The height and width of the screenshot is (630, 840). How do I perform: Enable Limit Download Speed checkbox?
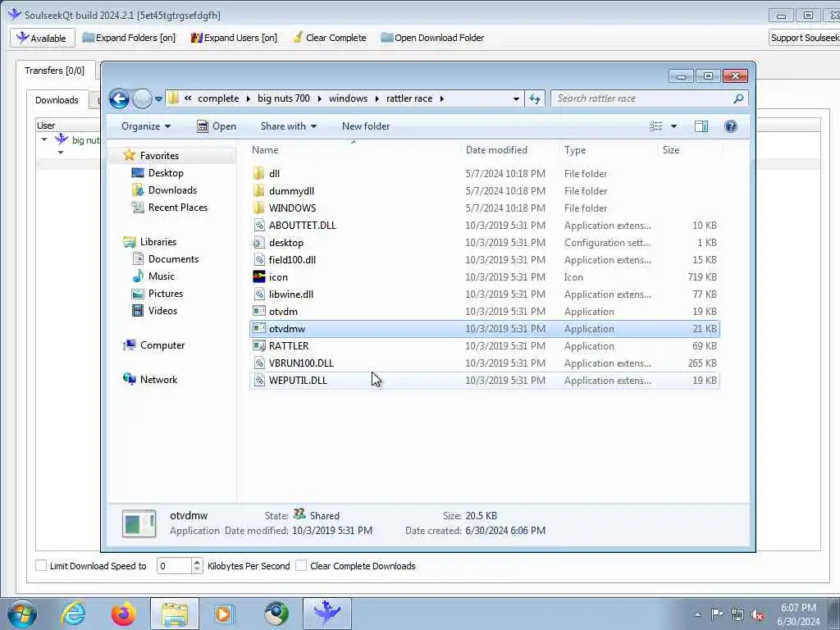(x=41, y=565)
